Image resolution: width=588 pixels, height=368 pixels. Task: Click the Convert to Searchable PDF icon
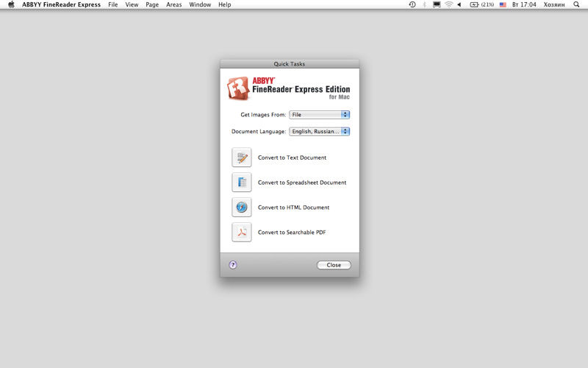242,232
